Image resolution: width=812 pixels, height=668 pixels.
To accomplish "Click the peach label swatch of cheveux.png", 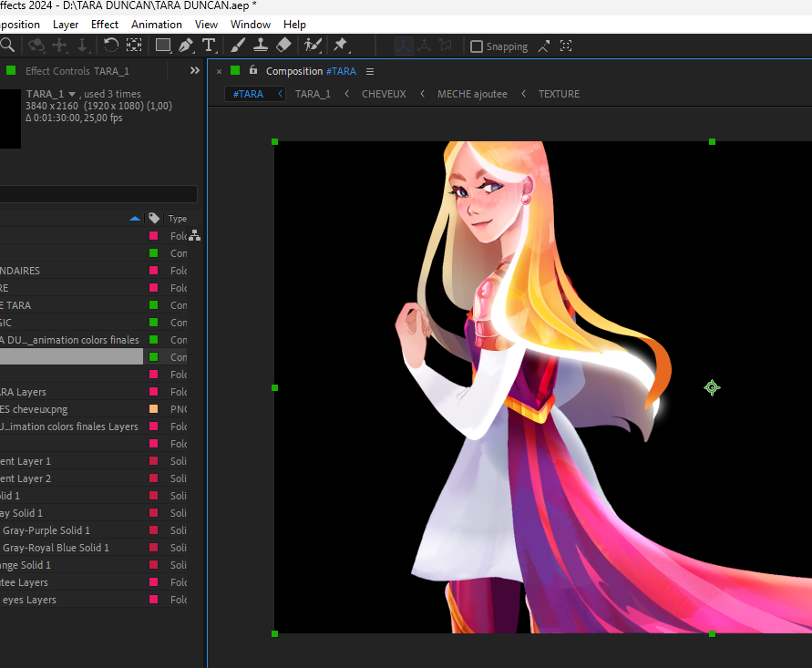I will 153,409.
